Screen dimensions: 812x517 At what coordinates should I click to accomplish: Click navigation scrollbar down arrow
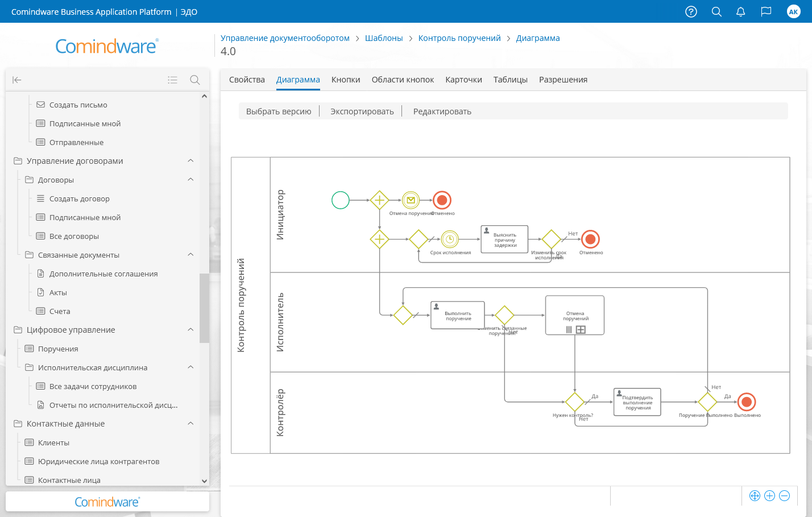click(204, 481)
